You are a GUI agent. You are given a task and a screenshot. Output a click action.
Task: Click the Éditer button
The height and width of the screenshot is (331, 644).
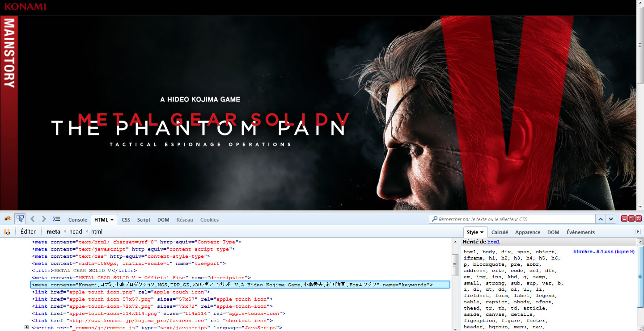click(28, 231)
